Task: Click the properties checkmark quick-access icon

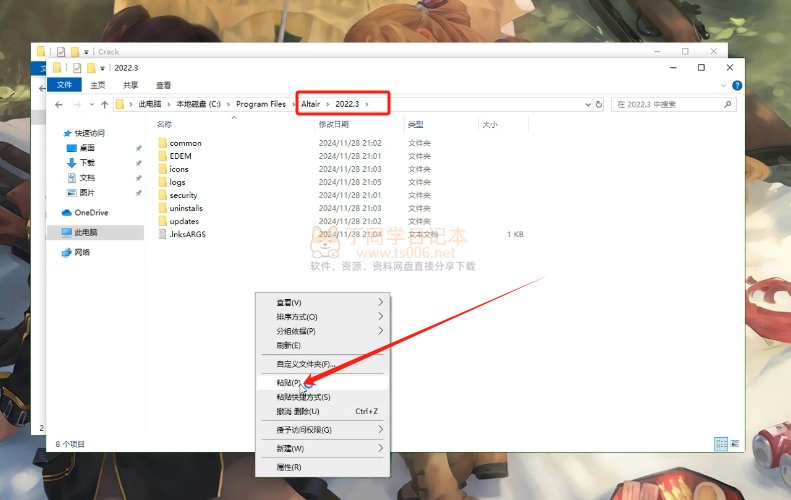Action: 77,68
